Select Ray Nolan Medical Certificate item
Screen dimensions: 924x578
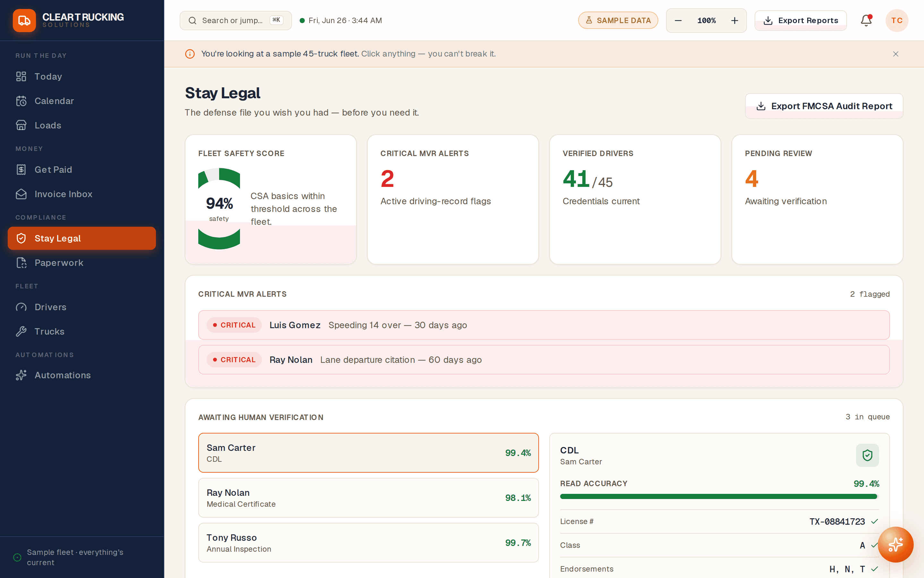point(368,498)
